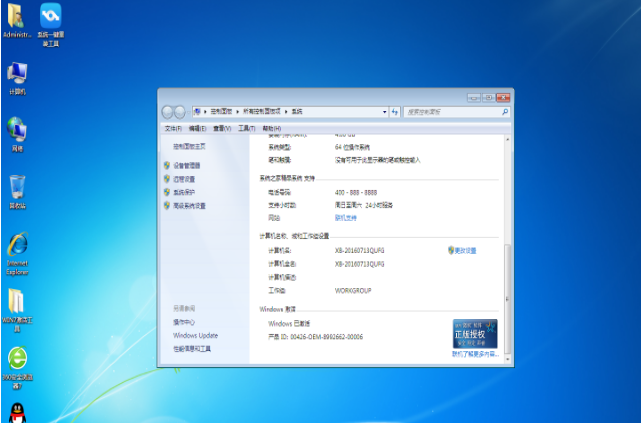The height and width of the screenshot is (423, 642).
Task: Click the genuine software (正版授权) badge
Action: click(x=475, y=334)
